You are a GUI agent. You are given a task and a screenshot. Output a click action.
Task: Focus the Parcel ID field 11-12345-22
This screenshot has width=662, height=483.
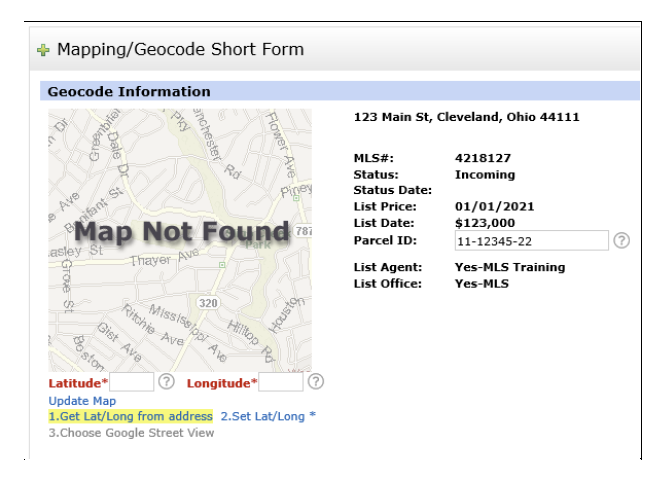click(532, 241)
